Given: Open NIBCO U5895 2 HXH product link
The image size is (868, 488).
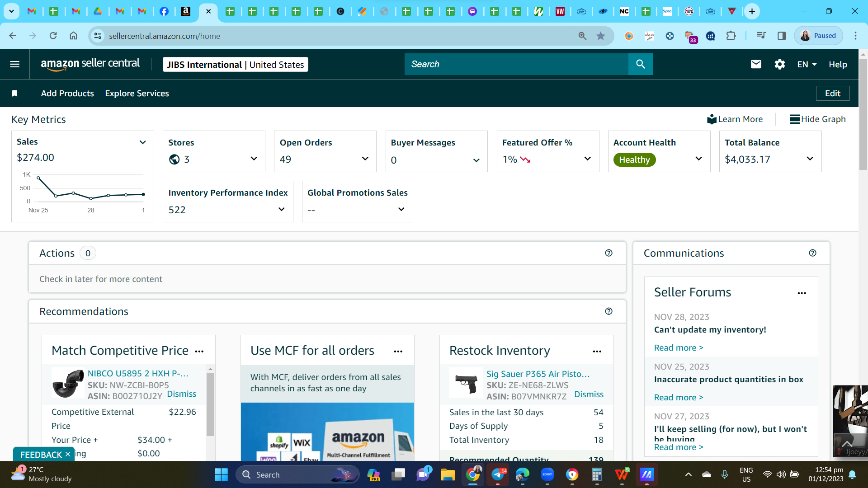Looking at the screenshot, I should coord(138,374).
